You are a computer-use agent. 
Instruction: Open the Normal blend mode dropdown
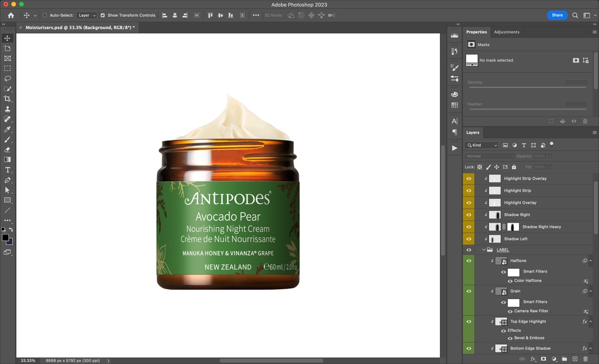pos(490,156)
